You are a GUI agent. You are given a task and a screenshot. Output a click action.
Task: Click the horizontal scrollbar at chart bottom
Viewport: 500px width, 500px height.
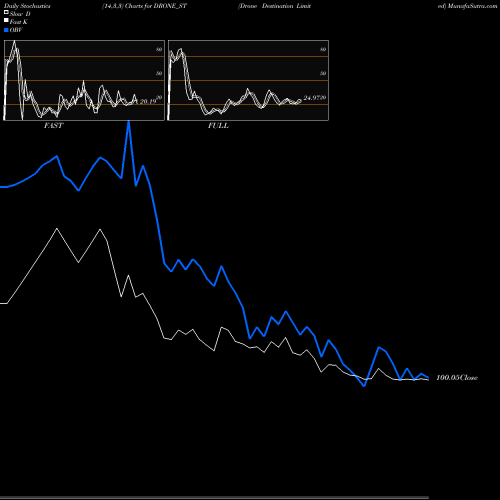click(214, 498)
